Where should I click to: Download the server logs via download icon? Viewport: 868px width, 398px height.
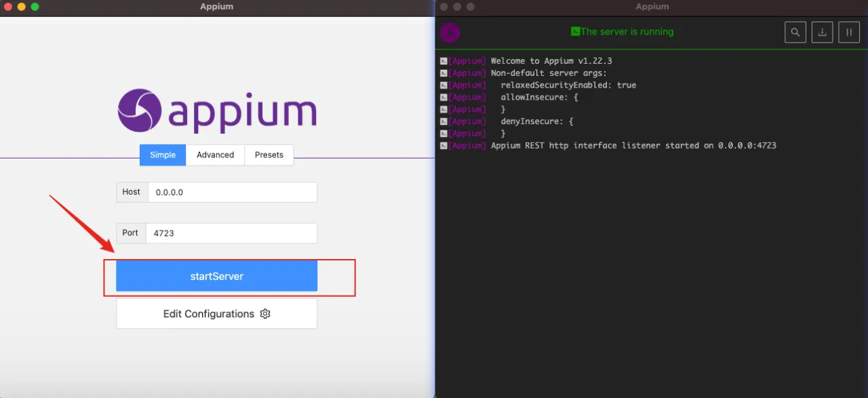coord(822,32)
